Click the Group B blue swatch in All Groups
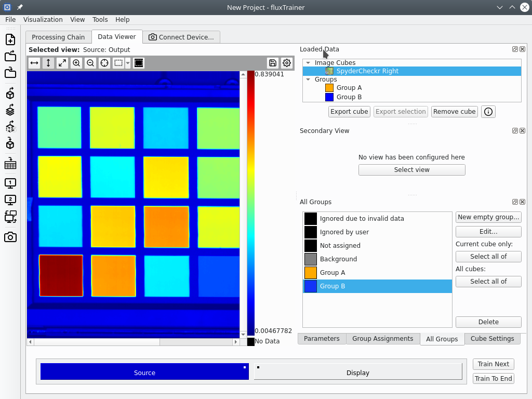Image resolution: width=532 pixels, height=399 pixels. pyautogui.click(x=311, y=286)
